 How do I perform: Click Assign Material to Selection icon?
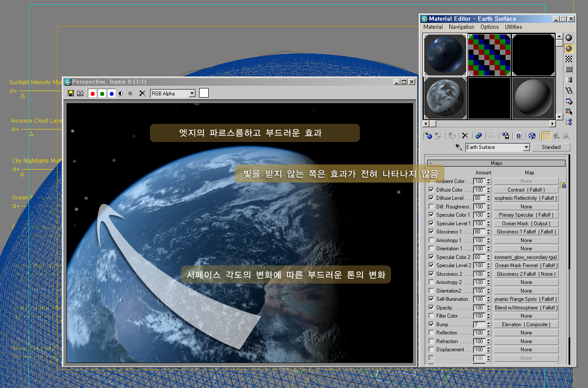(452, 136)
